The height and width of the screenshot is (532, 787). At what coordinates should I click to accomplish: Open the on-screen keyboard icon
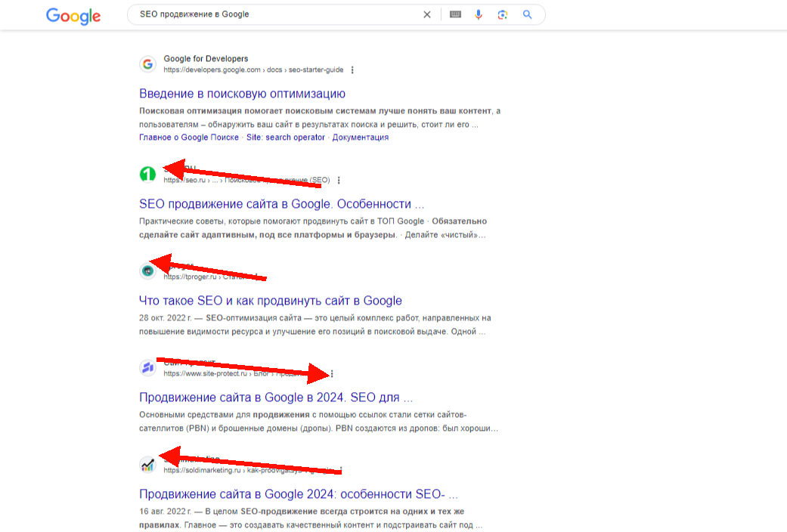click(455, 14)
